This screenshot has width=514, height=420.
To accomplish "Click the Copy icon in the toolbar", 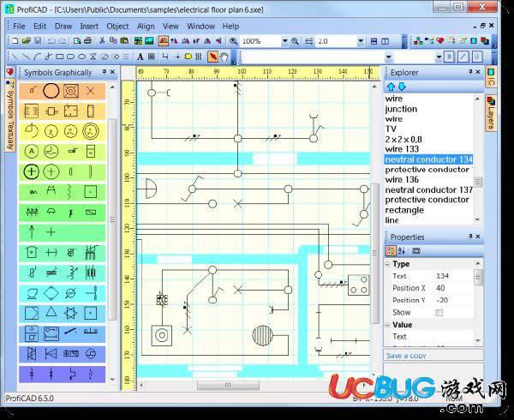I will click(x=113, y=41).
